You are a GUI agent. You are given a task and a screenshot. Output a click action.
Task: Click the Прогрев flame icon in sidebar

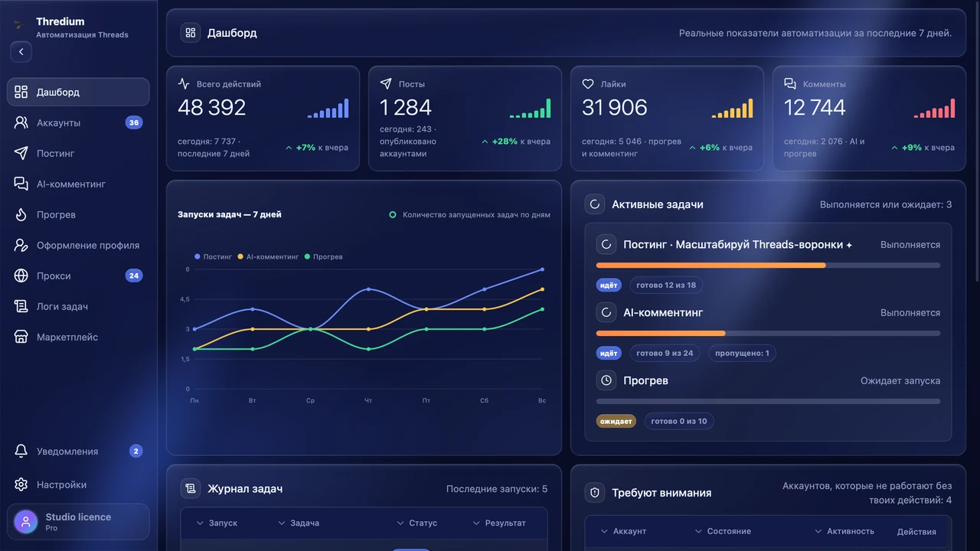tap(21, 214)
